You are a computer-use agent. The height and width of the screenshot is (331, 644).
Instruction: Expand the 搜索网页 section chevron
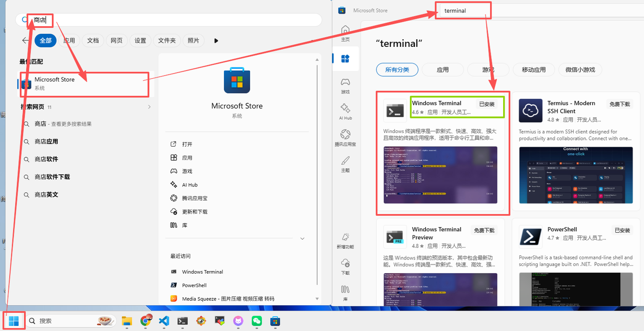tap(149, 107)
